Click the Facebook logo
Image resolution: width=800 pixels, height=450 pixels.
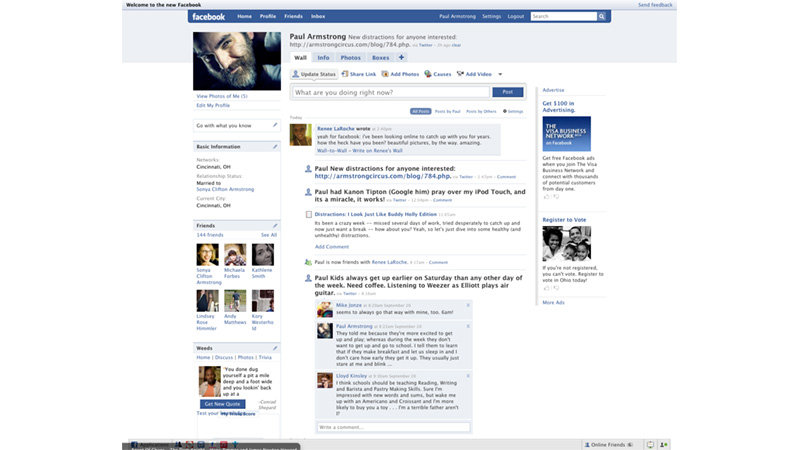coord(208,17)
